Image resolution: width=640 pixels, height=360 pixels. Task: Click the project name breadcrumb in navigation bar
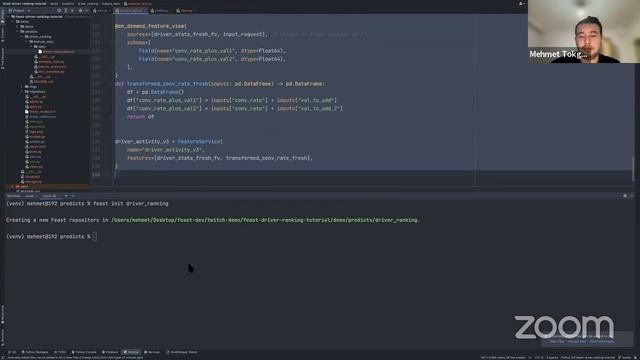(24, 4)
